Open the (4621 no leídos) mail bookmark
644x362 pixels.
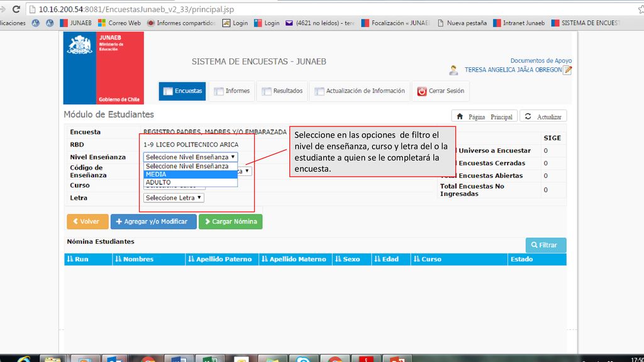tap(320, 23)
